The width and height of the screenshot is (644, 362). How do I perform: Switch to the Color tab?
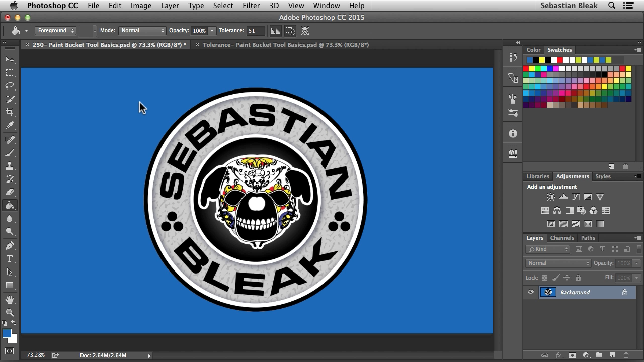[533, 50]
